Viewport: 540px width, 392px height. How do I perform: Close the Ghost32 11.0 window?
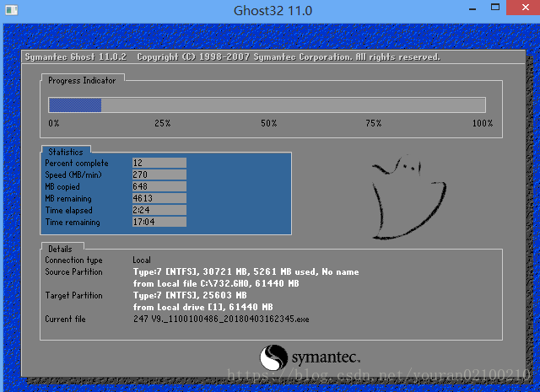click(525, 8)
